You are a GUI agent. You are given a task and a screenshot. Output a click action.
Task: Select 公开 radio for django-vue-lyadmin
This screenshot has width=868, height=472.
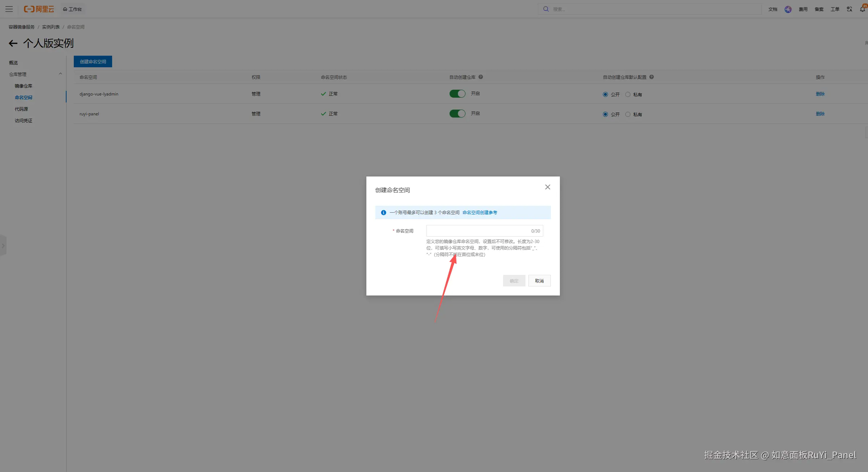pos(605,94)
